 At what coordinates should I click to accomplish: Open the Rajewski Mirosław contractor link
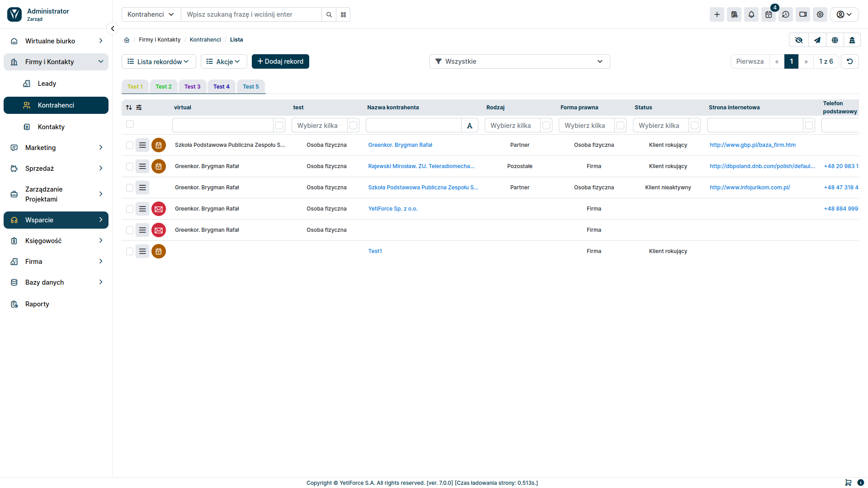[421, 166]
